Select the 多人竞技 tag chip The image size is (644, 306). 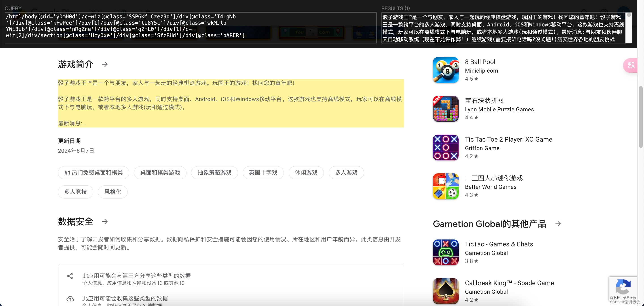pos(76,192)
